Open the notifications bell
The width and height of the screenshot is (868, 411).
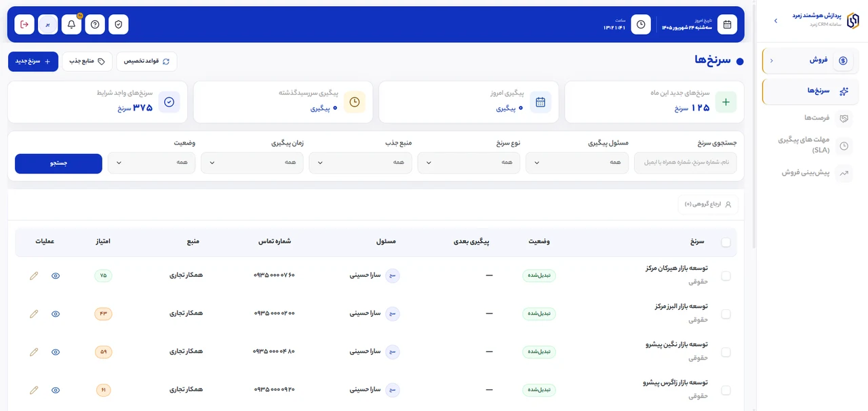click(71, 24)
